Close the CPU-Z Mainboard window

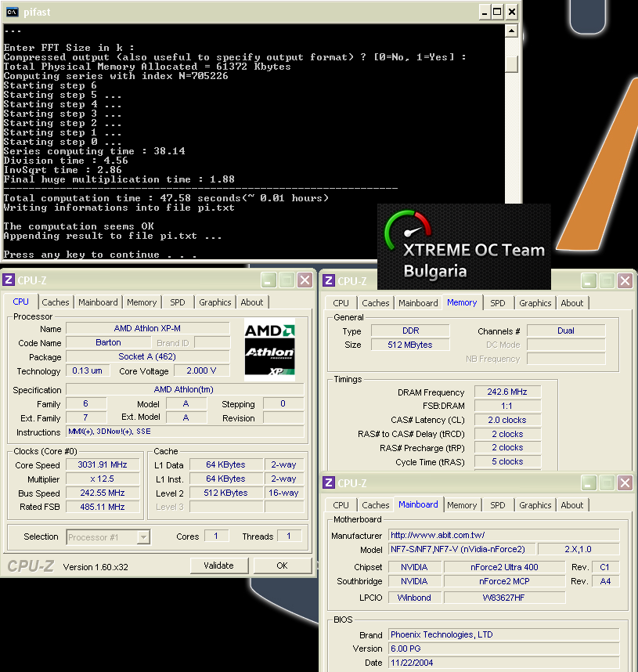pyautogui.click(x=625, y=483)
